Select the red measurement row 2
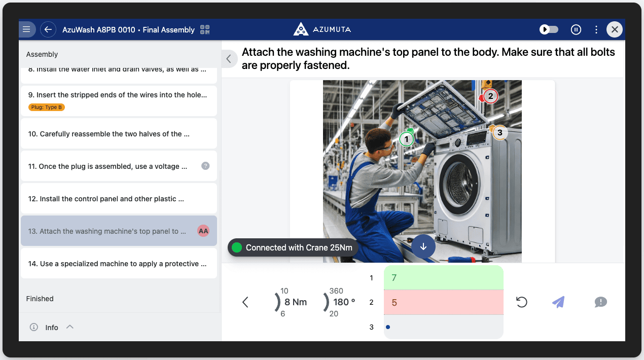 443,303
